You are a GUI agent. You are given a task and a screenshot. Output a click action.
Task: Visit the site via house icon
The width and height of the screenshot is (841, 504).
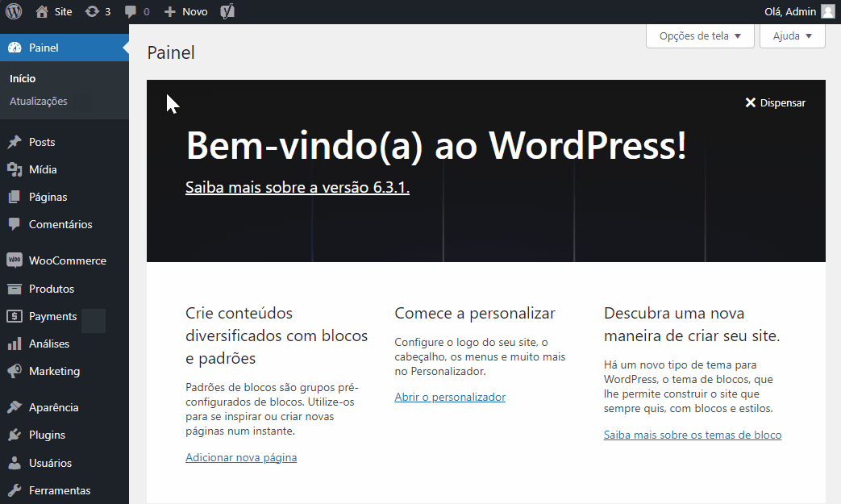point(42,11)
